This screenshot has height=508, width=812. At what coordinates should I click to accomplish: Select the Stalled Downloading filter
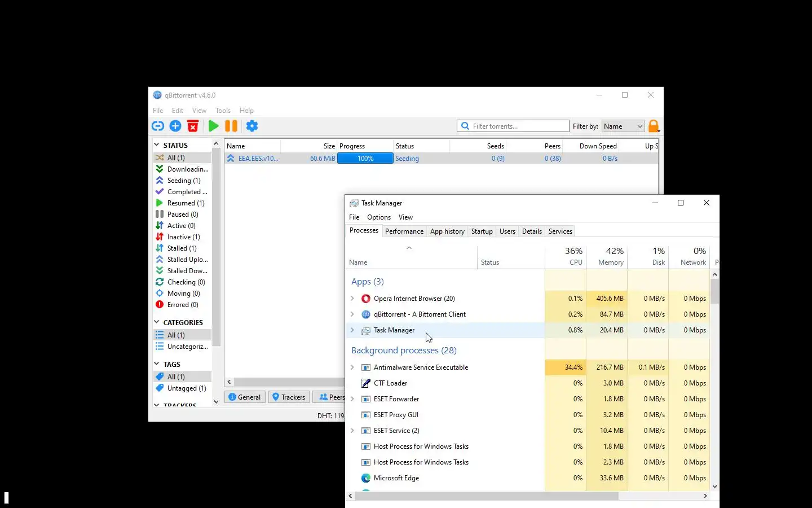183,271
